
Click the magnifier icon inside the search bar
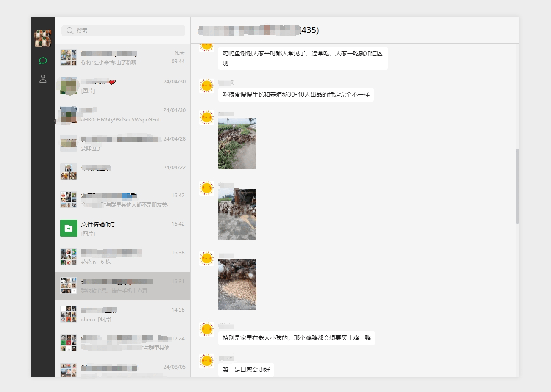(x=70, y=30)
